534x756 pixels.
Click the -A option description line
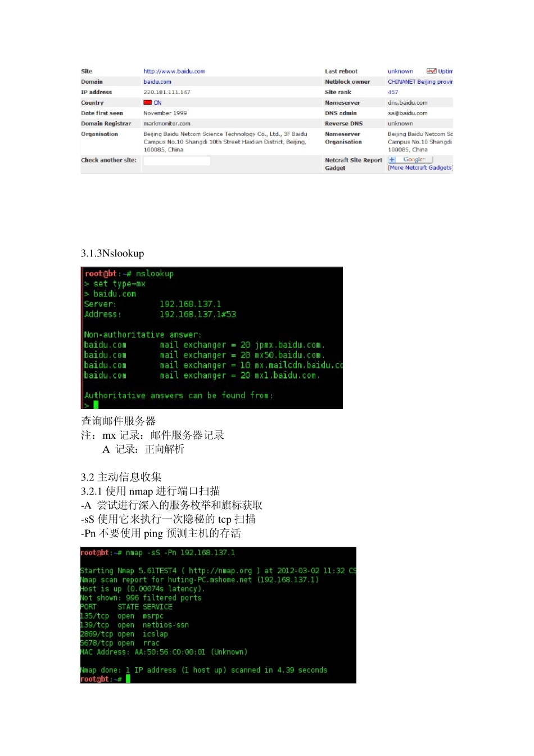click(171, 505)
